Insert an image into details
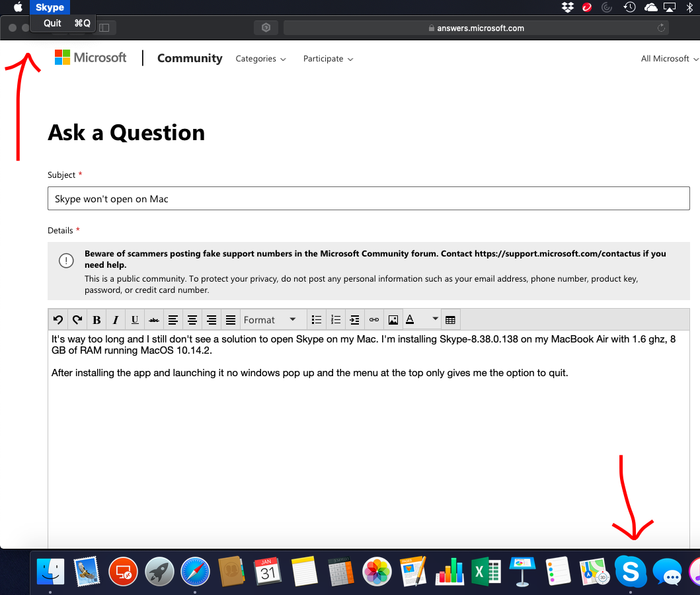This screenshot has height=595, width=700. point(393,319)
